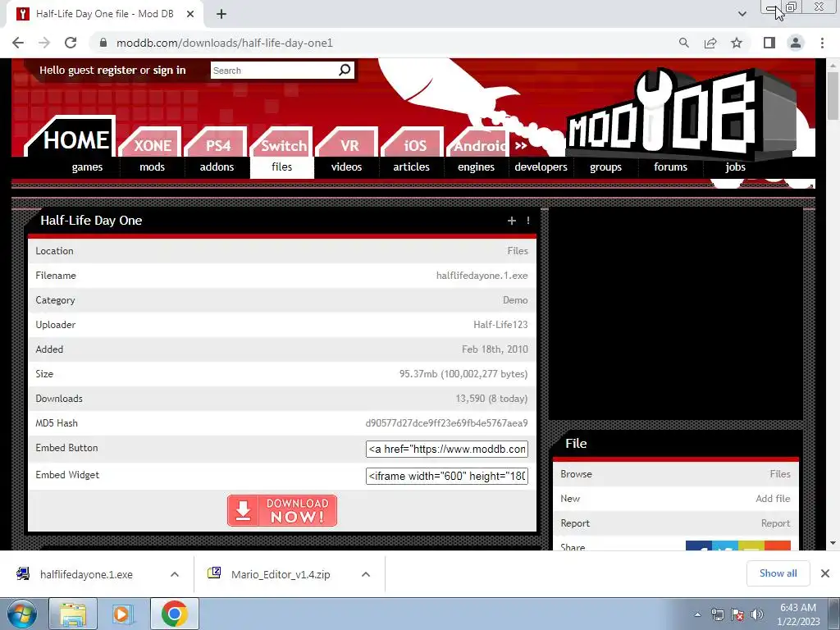840x630 pixels.
Task: Close the Half-Life Day One tab
Action: (x=190, y=14)
